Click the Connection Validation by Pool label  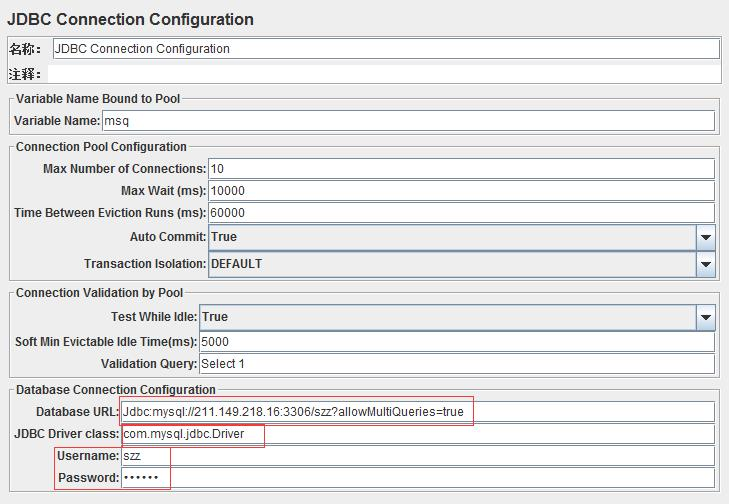[x=99, y=293]
